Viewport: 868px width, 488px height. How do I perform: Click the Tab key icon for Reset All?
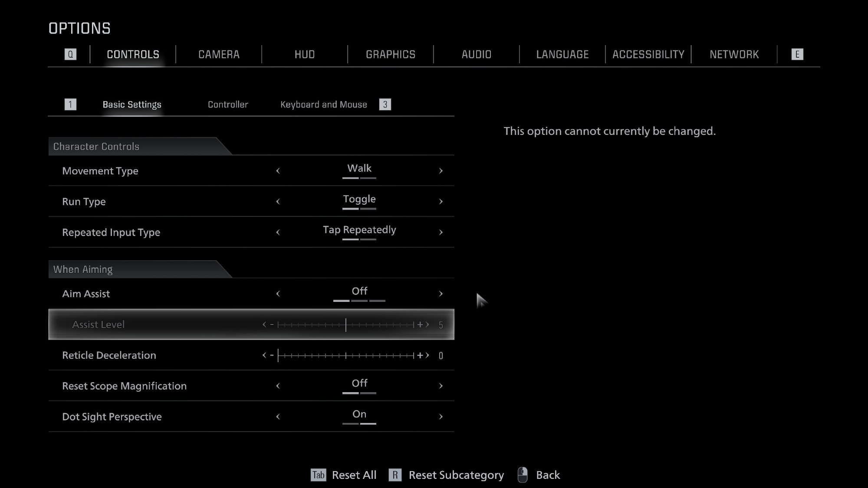pos(318,475)
